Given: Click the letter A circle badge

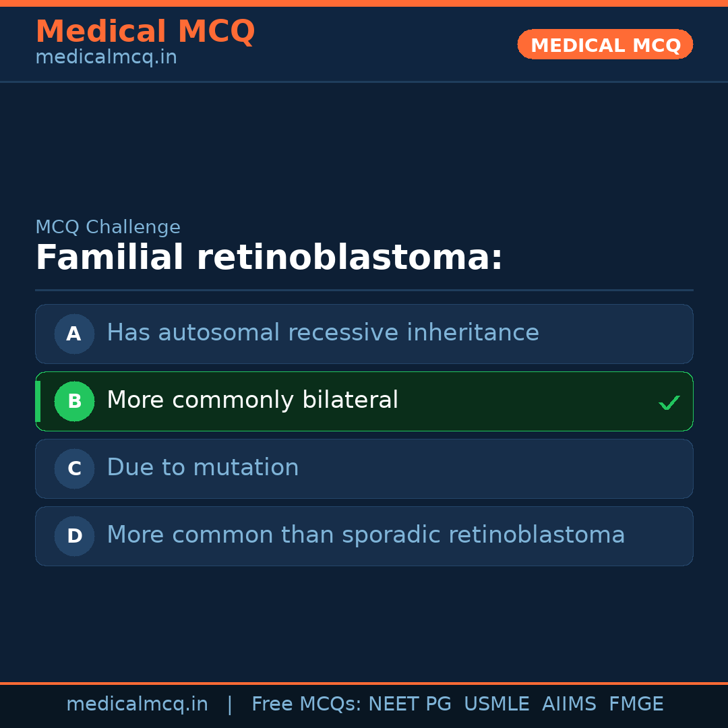Looking at the screenshot, I should point(74,334).
